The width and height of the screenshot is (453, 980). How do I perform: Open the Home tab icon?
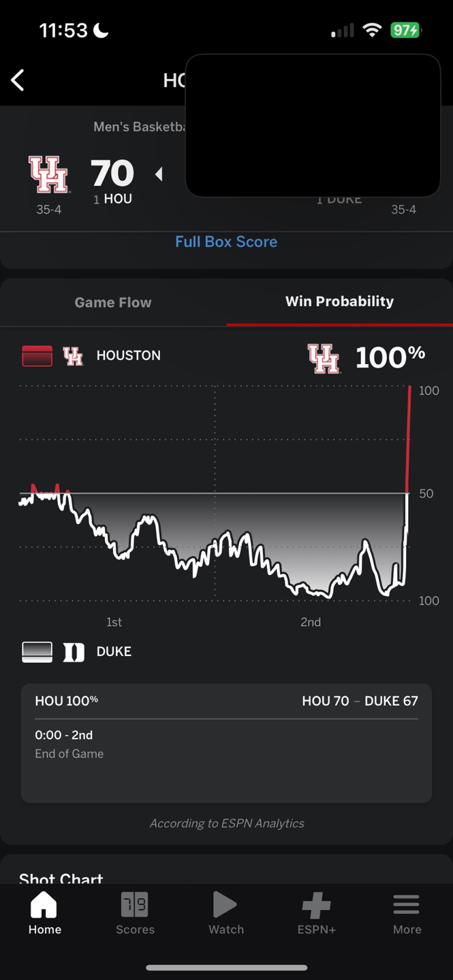44,906
